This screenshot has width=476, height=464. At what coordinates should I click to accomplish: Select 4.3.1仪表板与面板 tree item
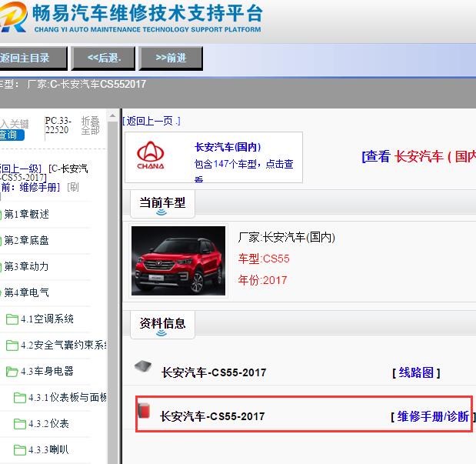(68, 398)
